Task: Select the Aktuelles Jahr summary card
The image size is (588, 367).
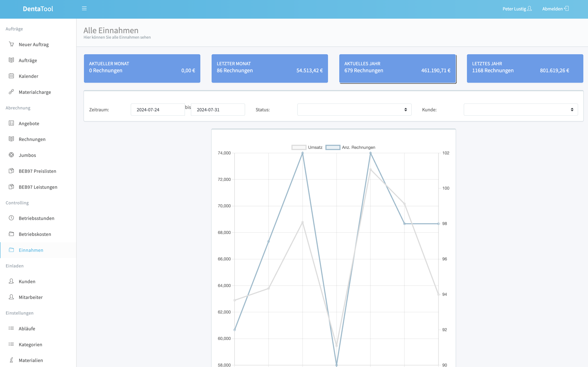Action: tap(397, 68)
